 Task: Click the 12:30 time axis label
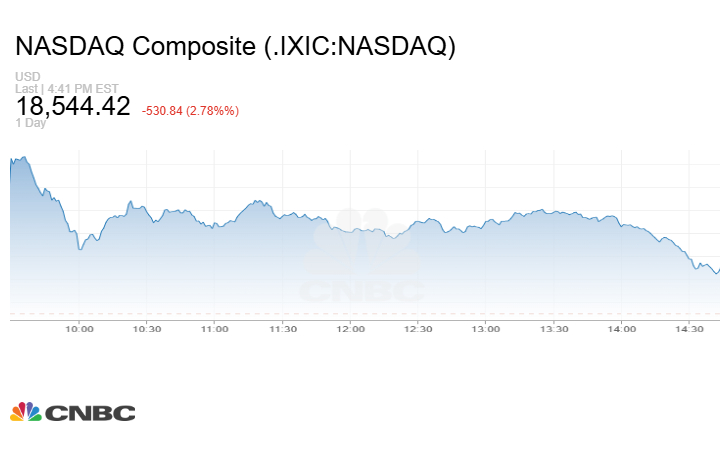[418, 328]
